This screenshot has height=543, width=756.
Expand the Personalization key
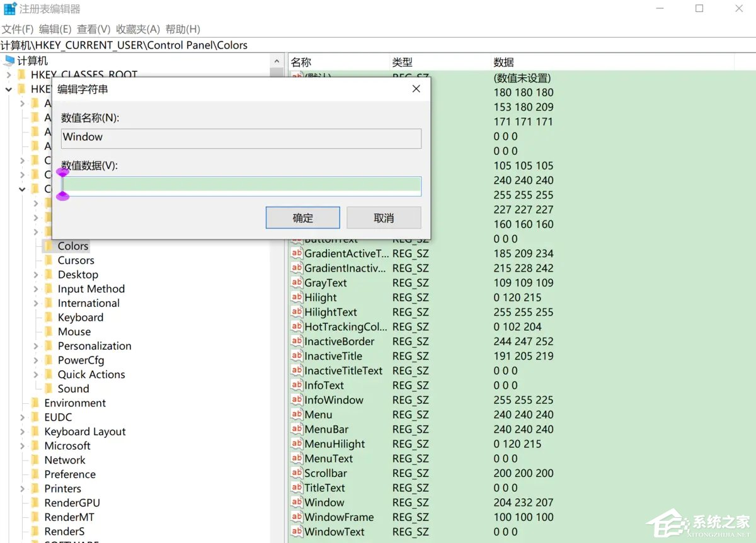pyautogui.click(x=36, y=346)
